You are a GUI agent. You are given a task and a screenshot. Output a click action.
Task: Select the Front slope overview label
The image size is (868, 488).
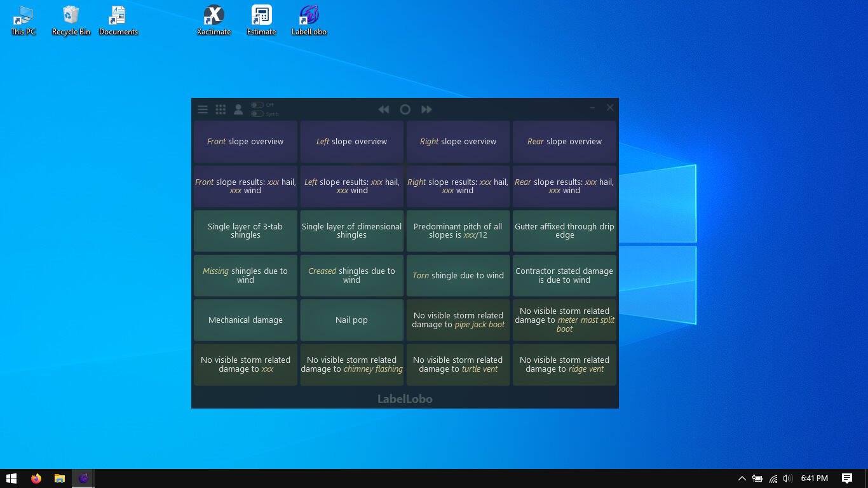[245, 142]
